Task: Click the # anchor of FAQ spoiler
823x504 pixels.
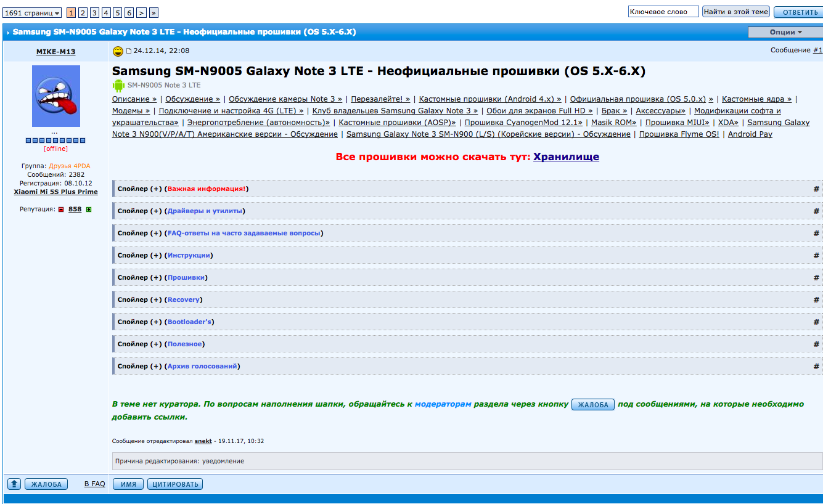Action: [816, 234]
